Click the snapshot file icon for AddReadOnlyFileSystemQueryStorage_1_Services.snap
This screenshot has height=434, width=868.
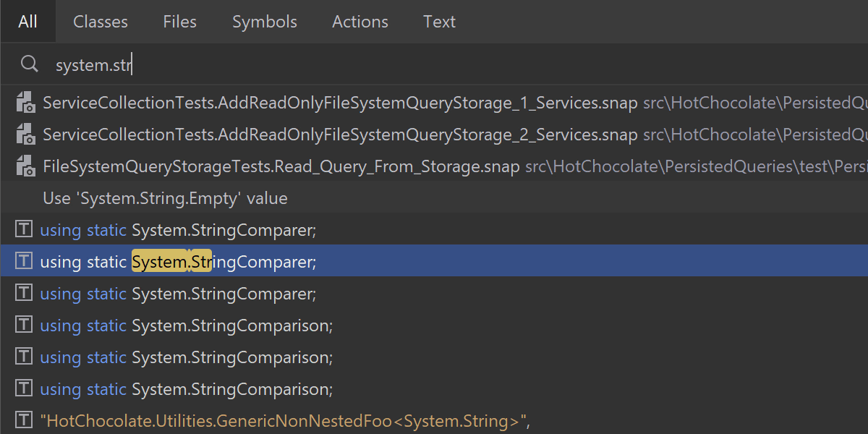(x=25, y=103)
